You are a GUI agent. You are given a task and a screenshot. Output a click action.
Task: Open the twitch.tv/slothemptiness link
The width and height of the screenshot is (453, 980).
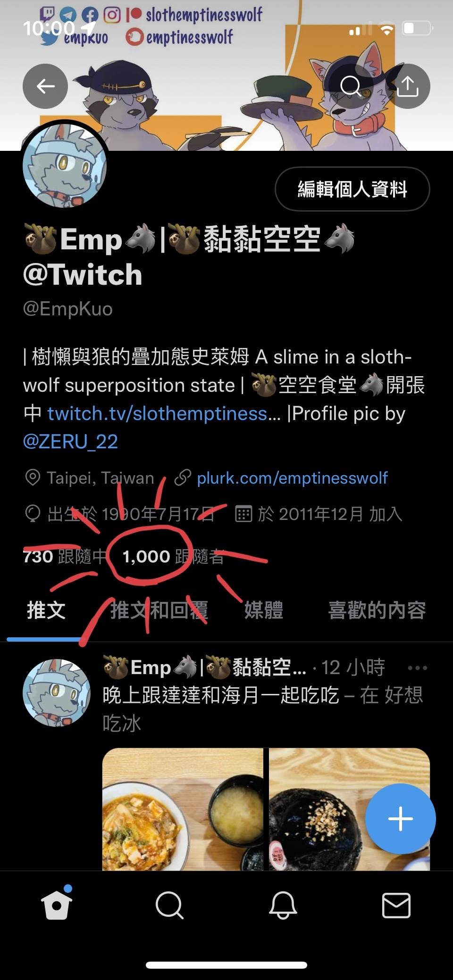click(x=164, y=413)
